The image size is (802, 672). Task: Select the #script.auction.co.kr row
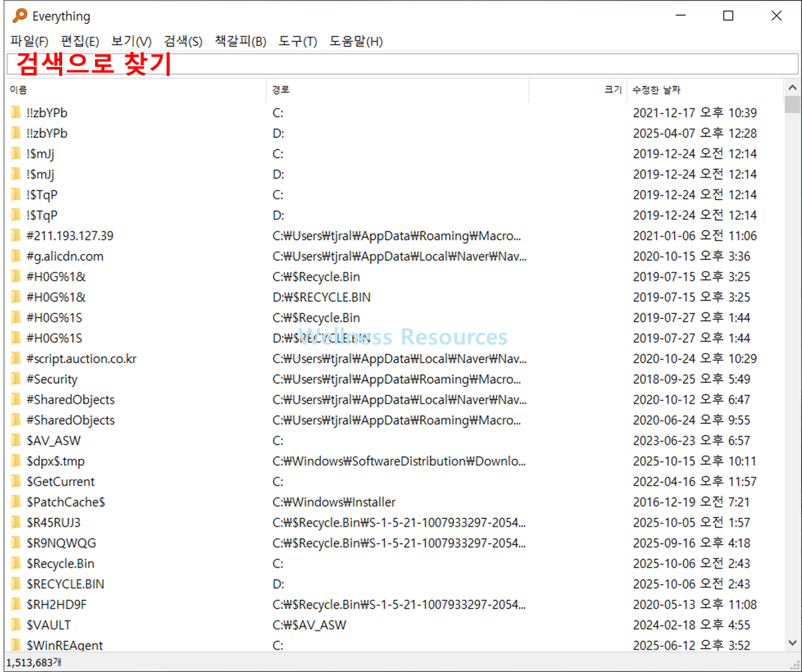(x=81, y=358)
